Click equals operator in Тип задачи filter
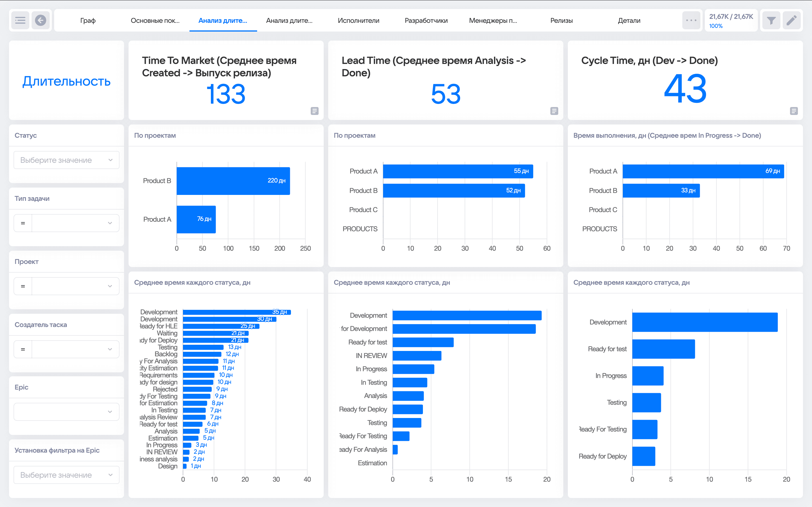812x507 pixels. click(23, 223)
